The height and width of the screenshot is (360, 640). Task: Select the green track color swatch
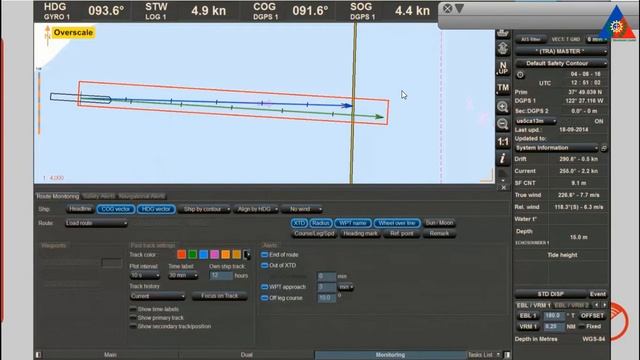point(193,255)
